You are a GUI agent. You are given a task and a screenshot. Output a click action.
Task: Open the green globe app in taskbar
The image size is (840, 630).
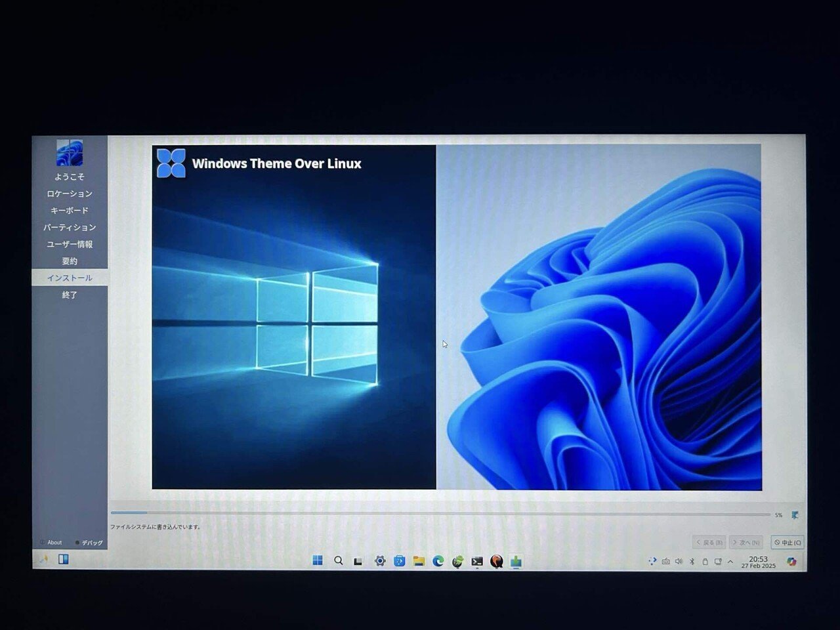[457, 561]
